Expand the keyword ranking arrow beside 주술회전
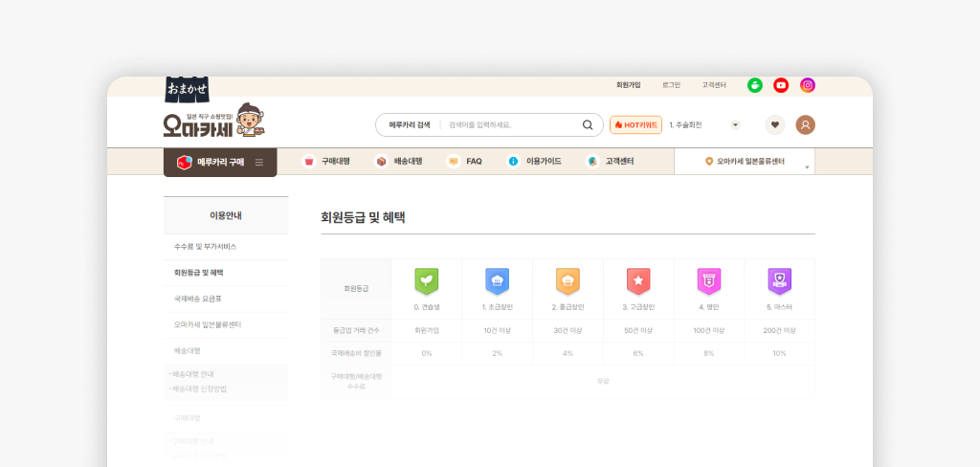Screen dimensions: 980x467 (x=736, y=125)
